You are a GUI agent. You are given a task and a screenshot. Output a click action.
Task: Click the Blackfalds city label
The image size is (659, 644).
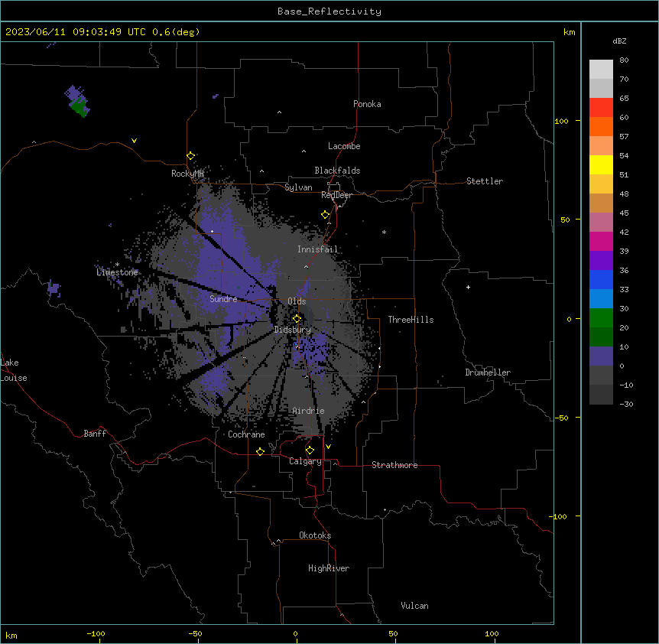click(x=337, y=171)
